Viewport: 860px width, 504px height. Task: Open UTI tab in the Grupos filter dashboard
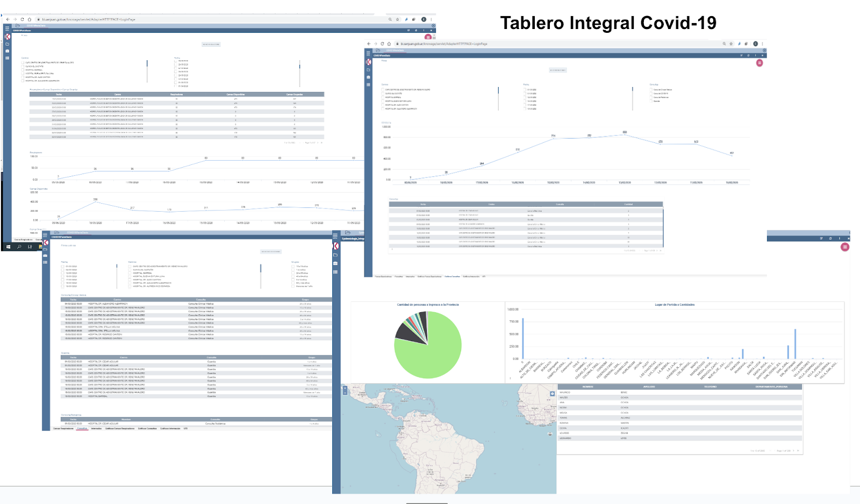tap(185, 429)
